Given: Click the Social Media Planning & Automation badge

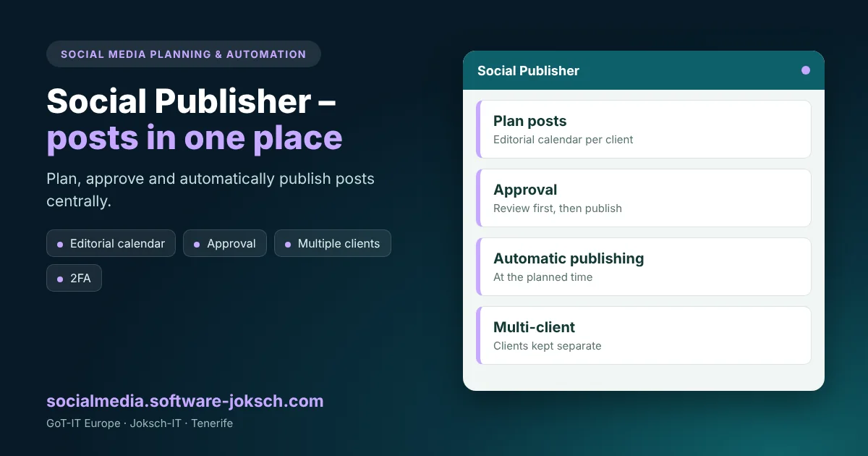Looking at the screenshot, I should pos(184,54).
